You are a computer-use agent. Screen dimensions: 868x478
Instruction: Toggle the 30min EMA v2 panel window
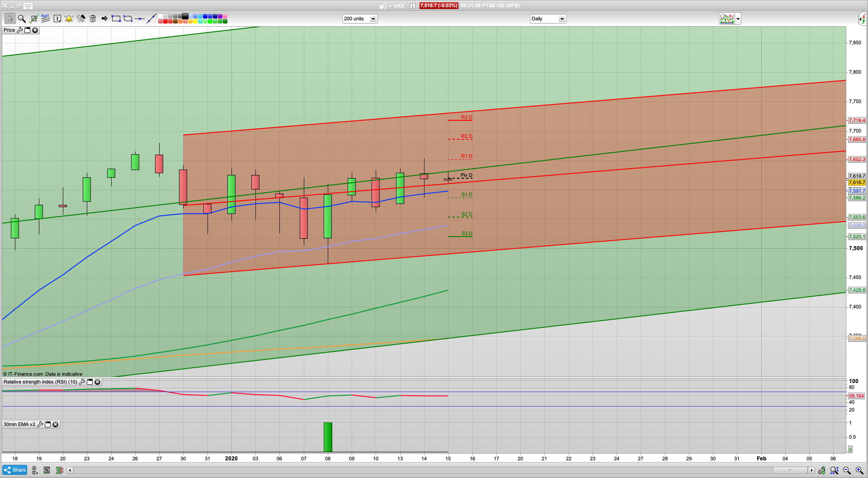pos(47,425)
